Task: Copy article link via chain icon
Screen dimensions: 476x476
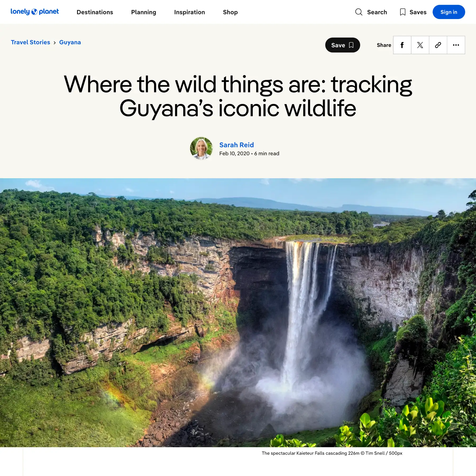Action: (x=438, y=45)
